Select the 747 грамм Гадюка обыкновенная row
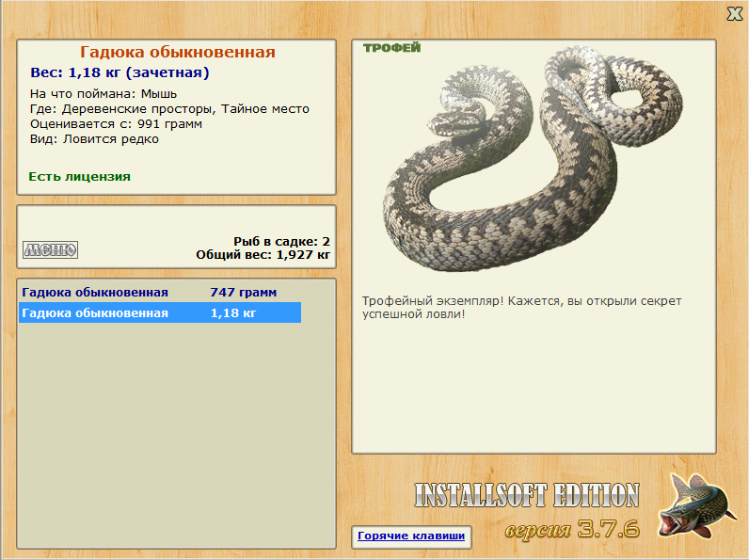Screen dimensions: 749x560 [x=160, y=292]
